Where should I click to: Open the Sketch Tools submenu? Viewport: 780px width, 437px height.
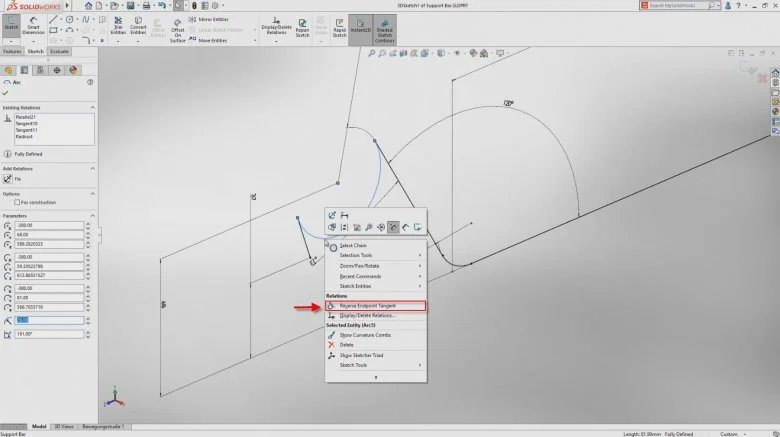[x=376, y=365]
